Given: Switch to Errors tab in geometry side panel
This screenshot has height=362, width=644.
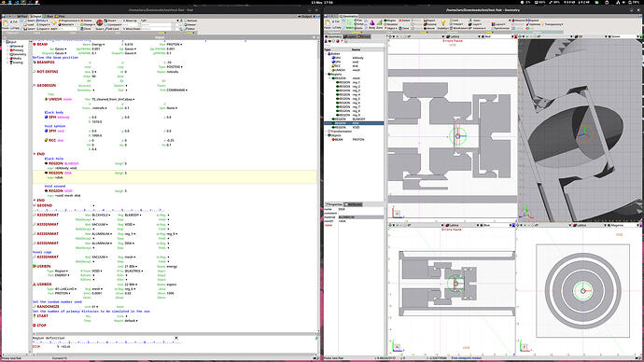Looking at the screenshot, I should [364, 36].
